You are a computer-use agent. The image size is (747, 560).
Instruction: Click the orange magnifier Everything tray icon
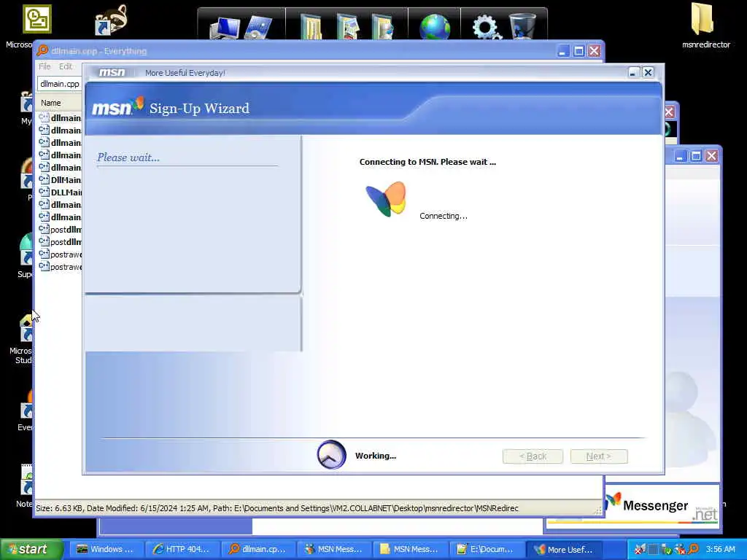693,549
